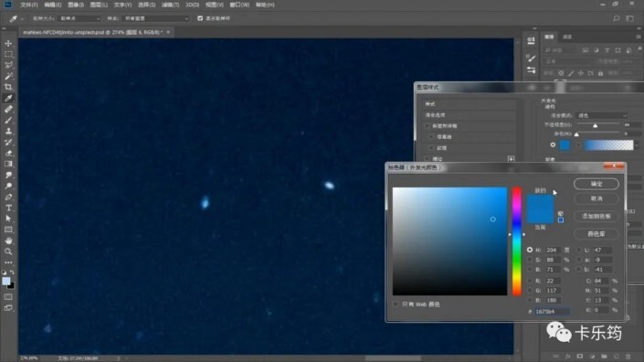Open layer blend mode dropdown in Layers panel
The width and height of the screenshot is (644, 362).
568,61
